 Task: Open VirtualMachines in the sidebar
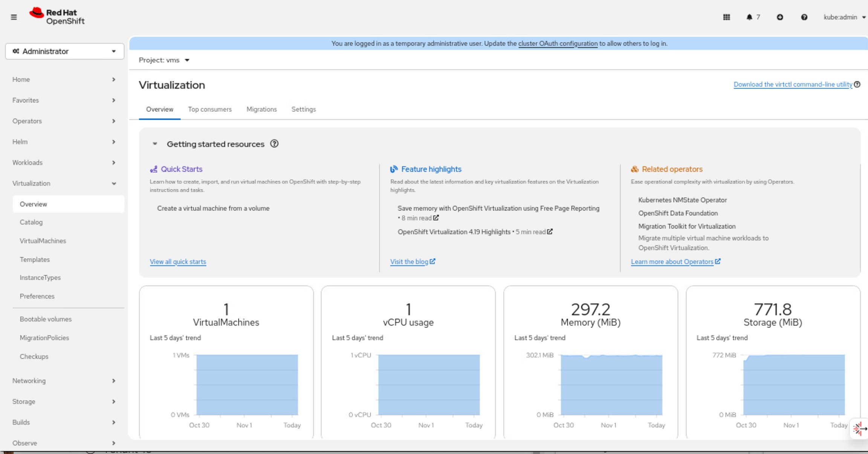pos(43,241)
